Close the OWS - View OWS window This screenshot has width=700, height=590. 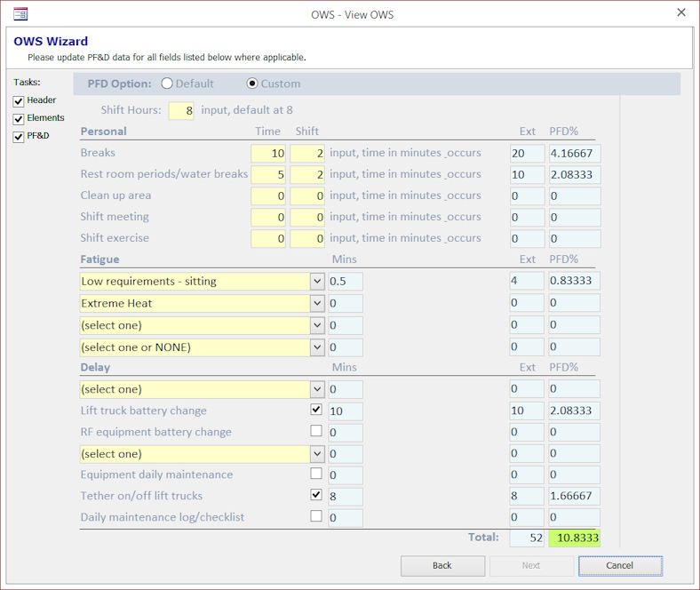click(681, 12)
